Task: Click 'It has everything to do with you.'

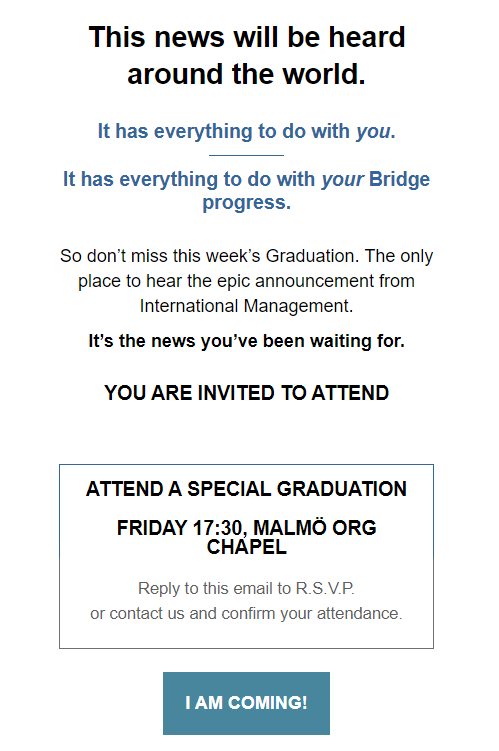Action: tap(247, 131)
